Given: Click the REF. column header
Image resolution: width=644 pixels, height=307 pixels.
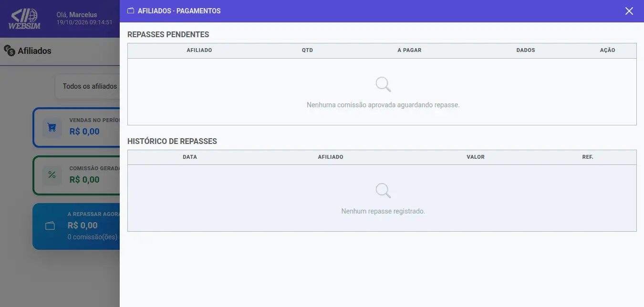Looking at the screenshot, I should point(588,157).
